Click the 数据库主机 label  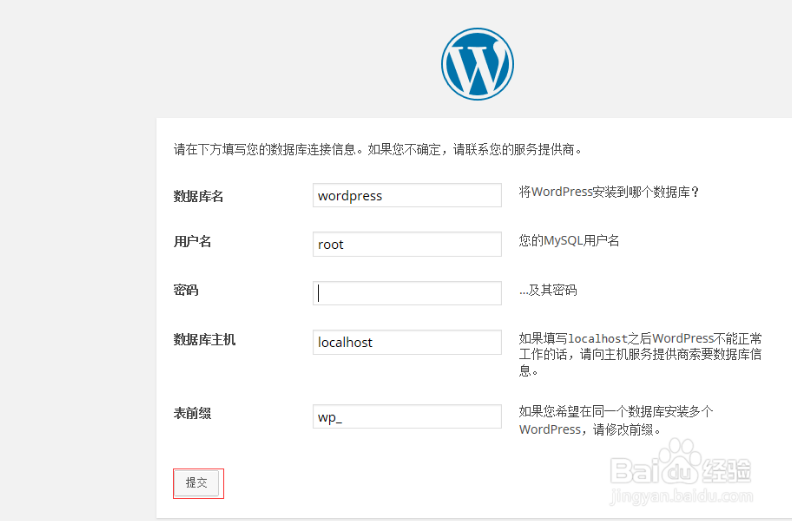[x=205, y=340]
